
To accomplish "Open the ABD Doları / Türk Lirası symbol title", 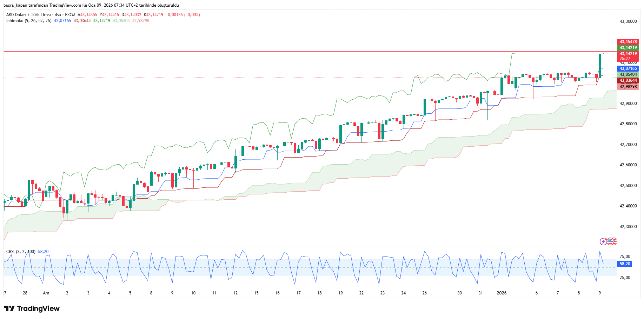I will tap(29, 15).
